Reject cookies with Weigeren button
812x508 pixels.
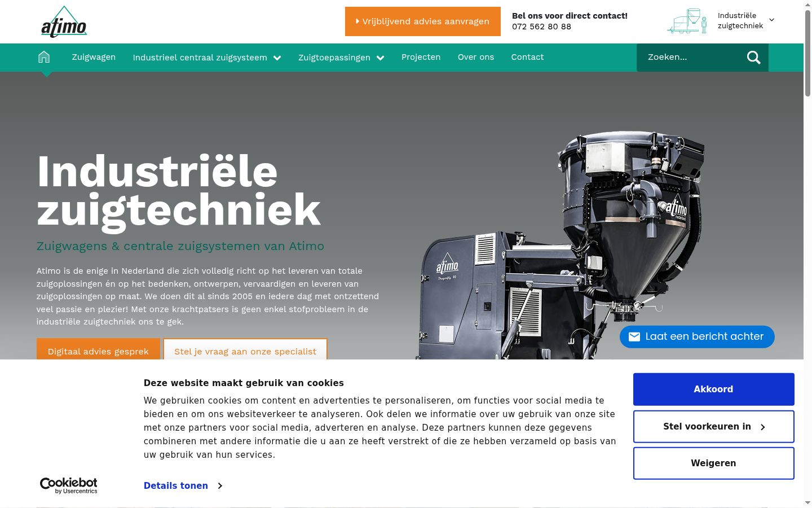coord(713,463)
